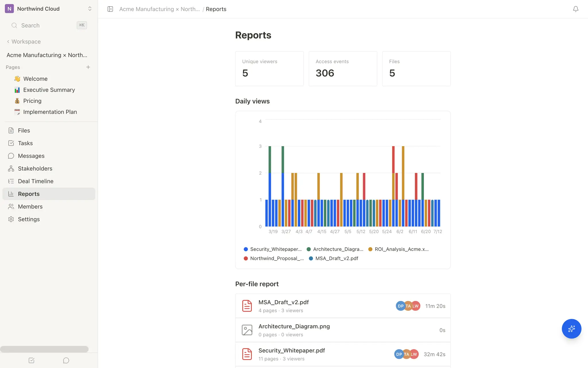This screenshot has height=368, width=588.
Task: Open the notifications bell
Action: pyautogui.click(x=576, y=9)
